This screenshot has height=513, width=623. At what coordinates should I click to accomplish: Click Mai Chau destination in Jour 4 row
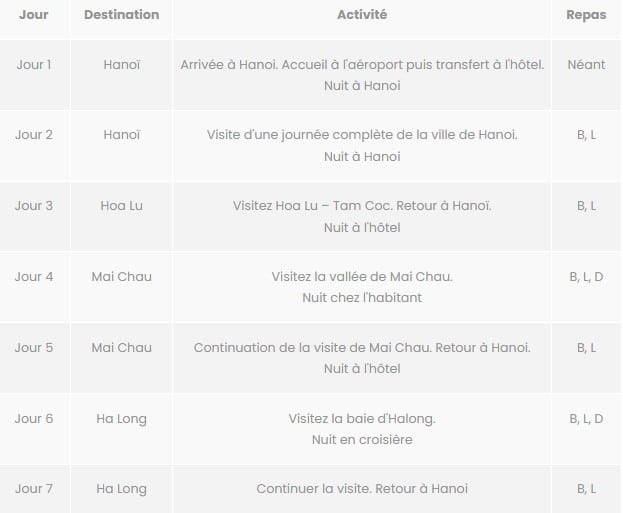[x=122, y=277]
